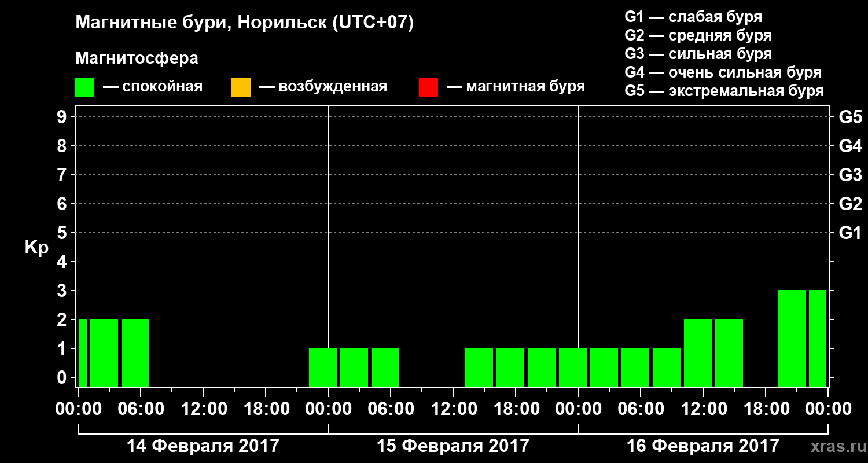Click the '15 Февраля 2017' date label
Screen dimensions: 868x463
pos(453,446)
